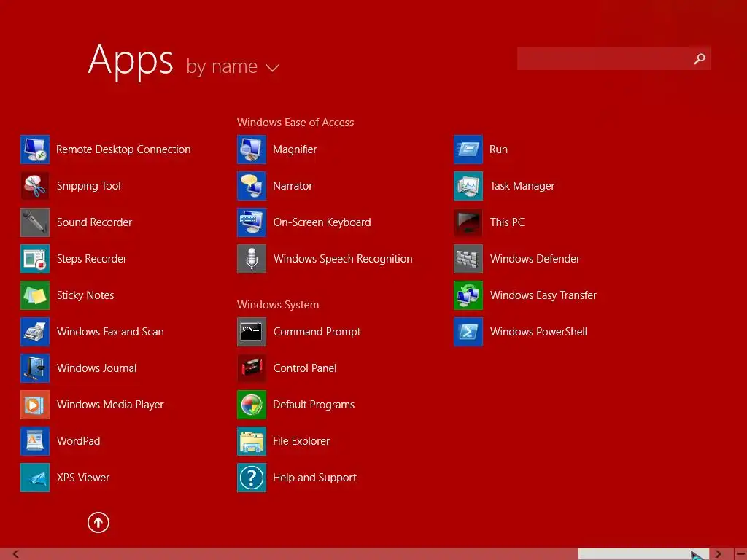Click the scrollbar right arrow

click(718, 554)
